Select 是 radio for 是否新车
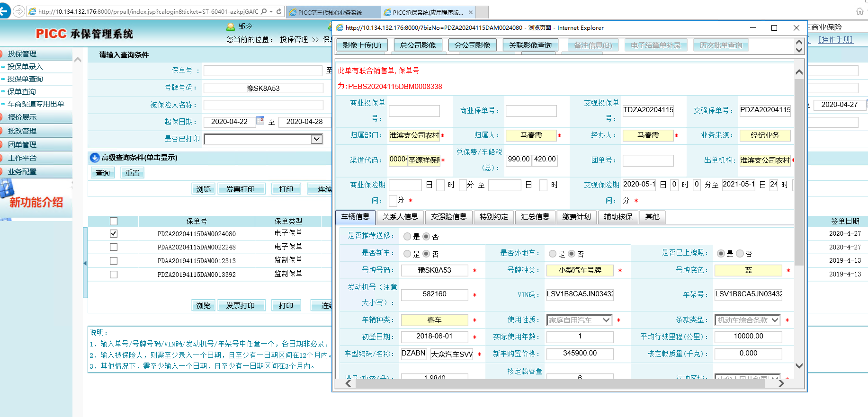Image resolution: width=868 pixels, height=417 pixels. [x=407, y=254]
